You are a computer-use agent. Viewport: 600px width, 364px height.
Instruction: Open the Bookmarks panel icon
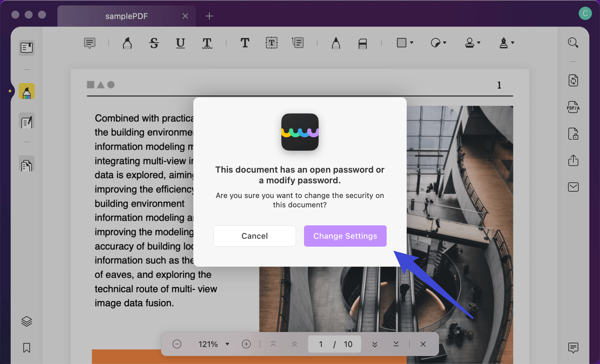click(27, 348)
